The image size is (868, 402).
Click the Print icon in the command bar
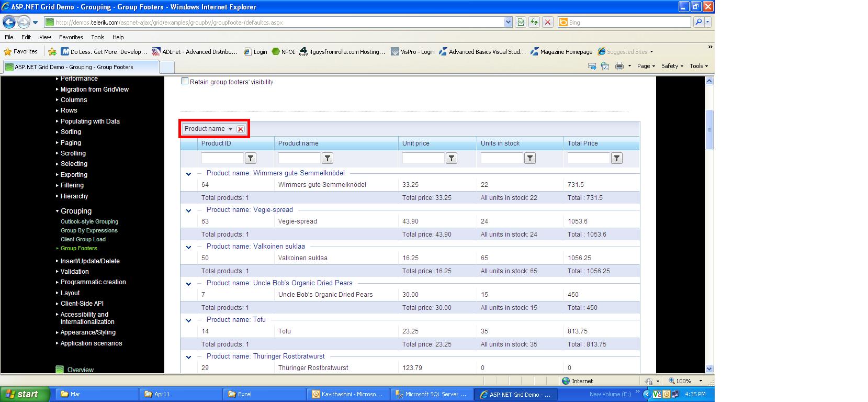tap(619, 66)
